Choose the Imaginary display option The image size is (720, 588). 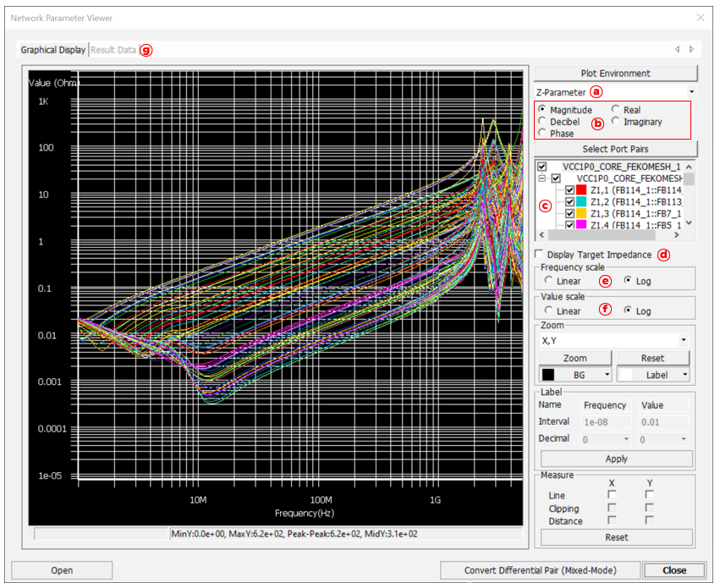[617, 122]
